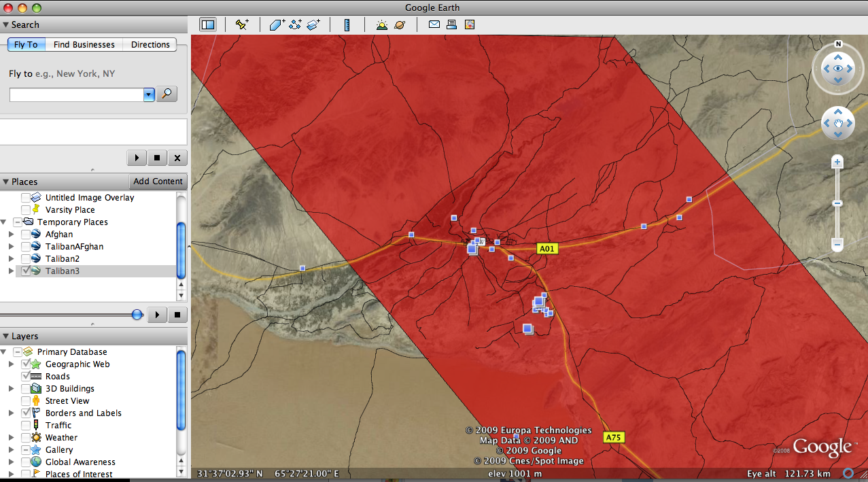Screen dimensions: 868x482
Task: Expand the Afghan tree item
Action: 11,235
